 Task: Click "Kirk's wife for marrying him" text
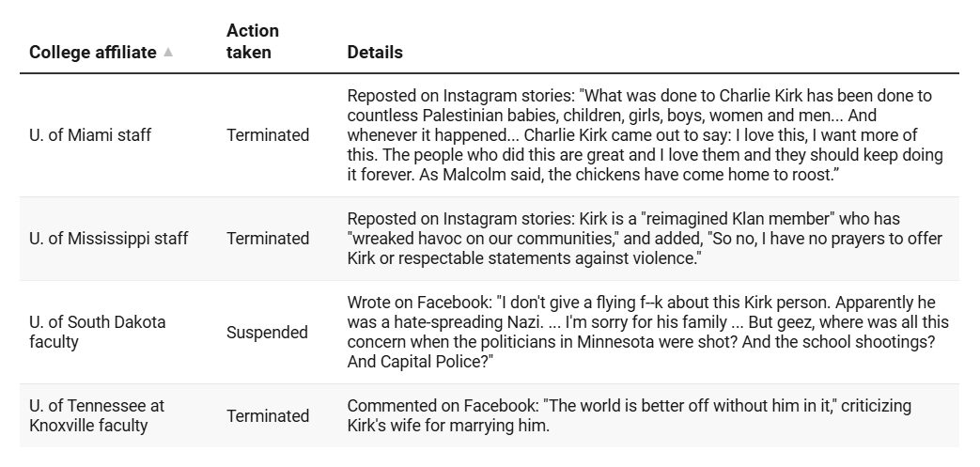pos(448,426)
